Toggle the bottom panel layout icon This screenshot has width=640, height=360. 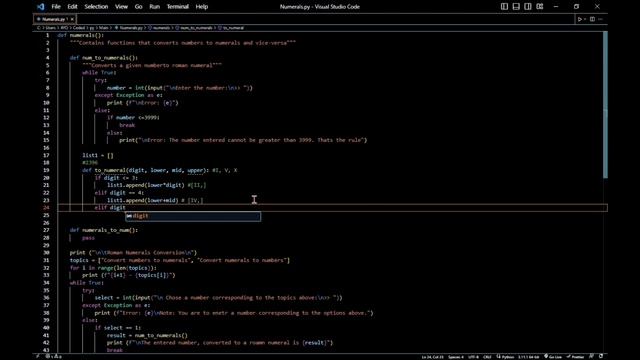(516, 7)
